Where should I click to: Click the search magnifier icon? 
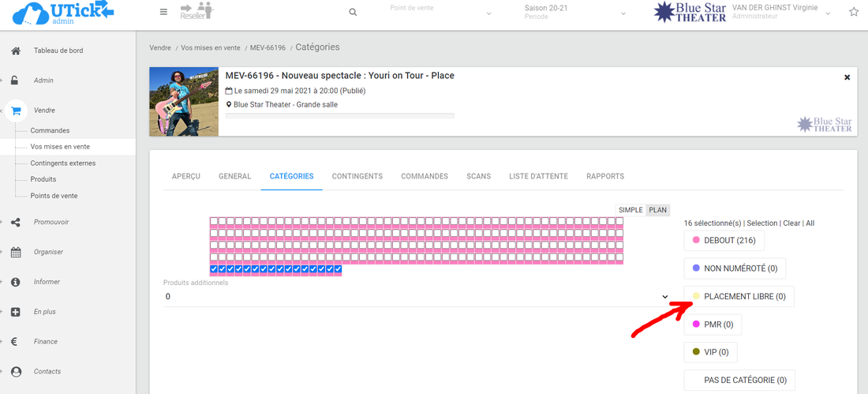[x=353, y=12]
